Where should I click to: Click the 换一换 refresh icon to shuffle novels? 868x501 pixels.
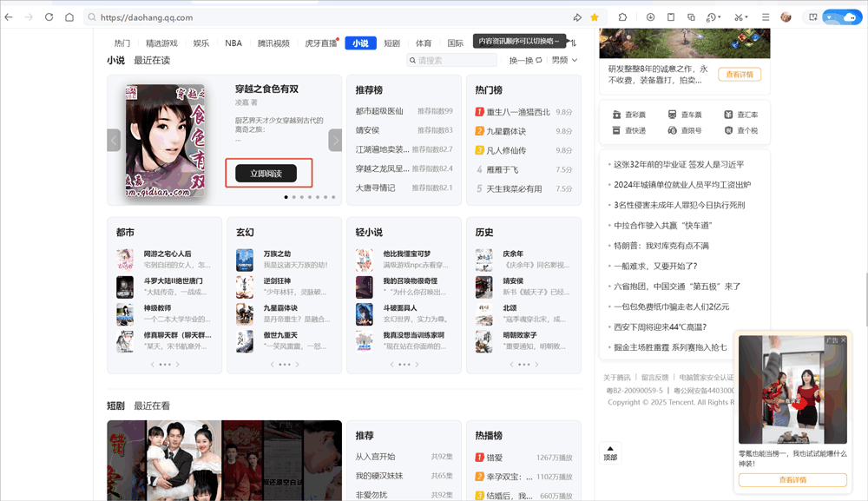(x=538, y=60)
